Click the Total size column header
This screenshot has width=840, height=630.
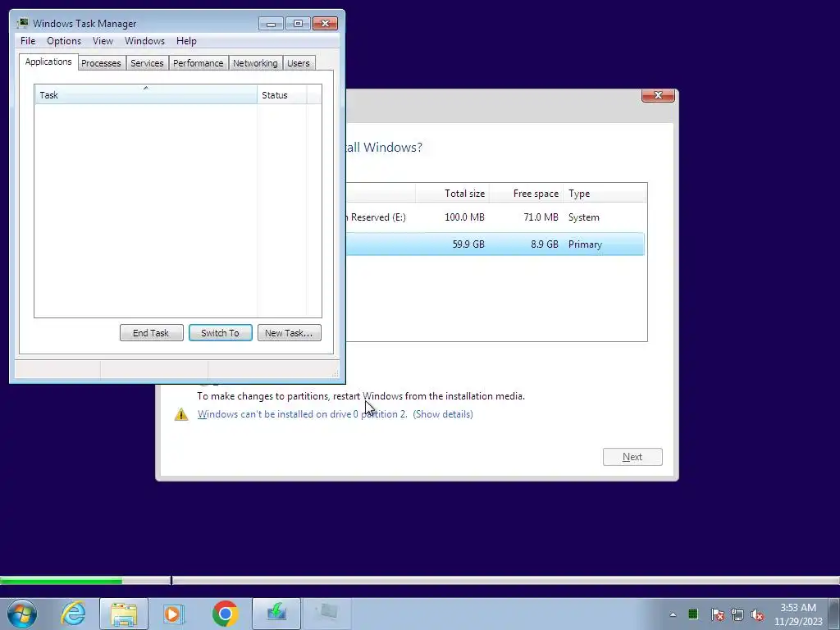click(x=453, y=194)
